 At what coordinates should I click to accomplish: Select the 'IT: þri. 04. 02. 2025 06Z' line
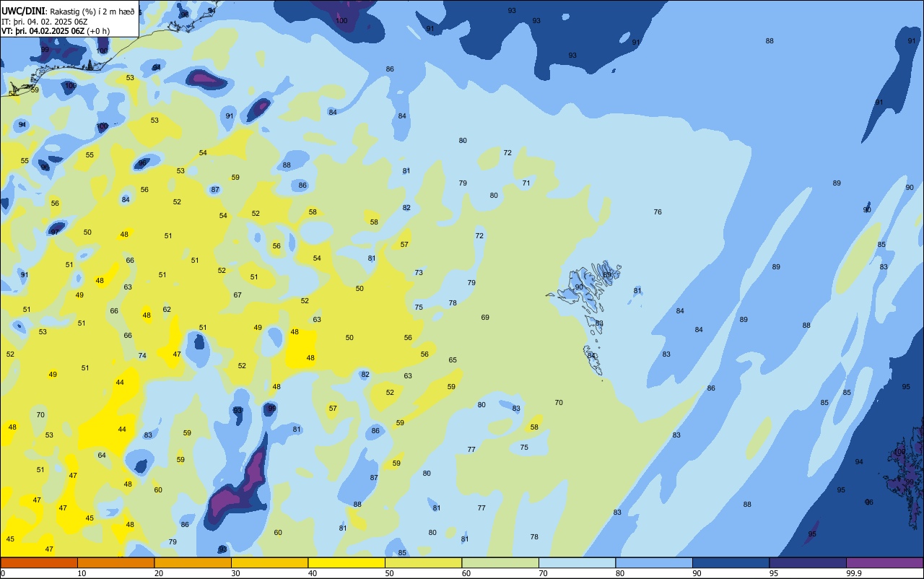(45, 22)
